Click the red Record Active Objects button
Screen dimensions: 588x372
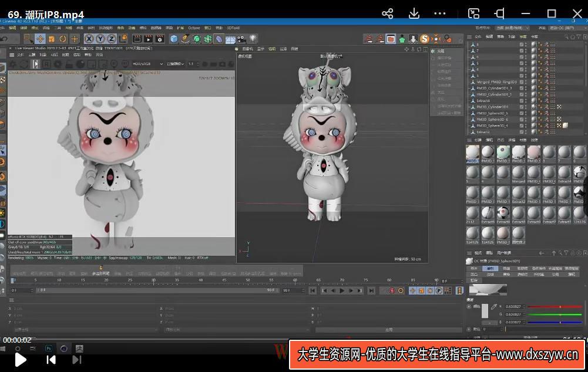(x=392, y=290)
